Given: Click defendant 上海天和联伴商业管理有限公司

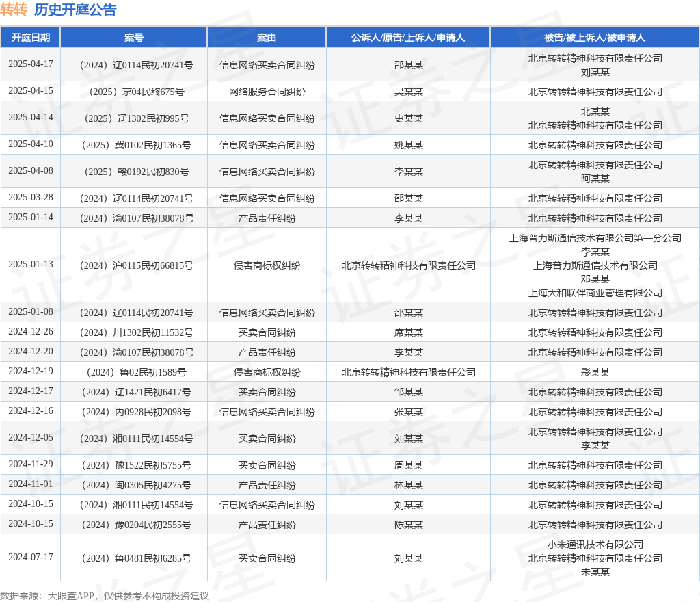Looking at the screenshot, I should [x=595, y=293].
